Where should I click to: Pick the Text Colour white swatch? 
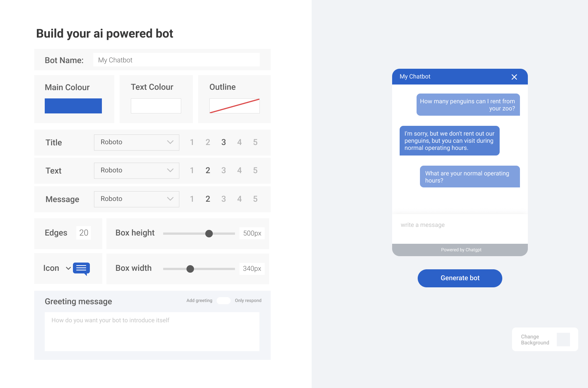coord(156,106)
